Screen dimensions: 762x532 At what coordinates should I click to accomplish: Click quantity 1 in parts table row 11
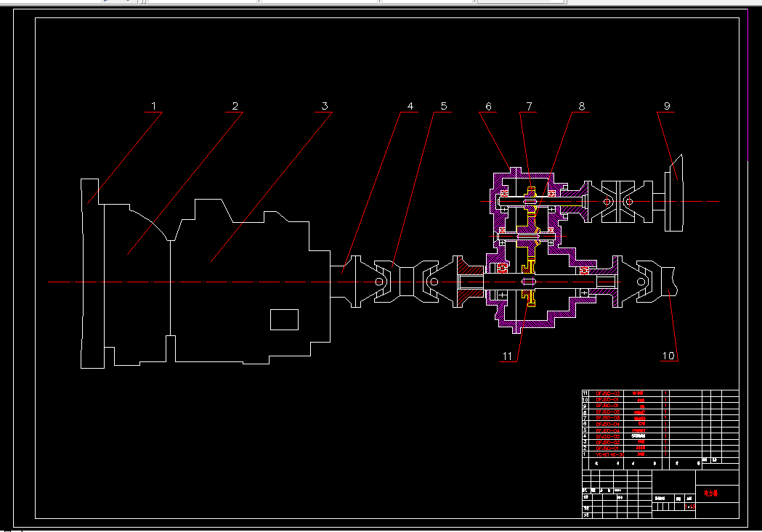tap(665, 393)
